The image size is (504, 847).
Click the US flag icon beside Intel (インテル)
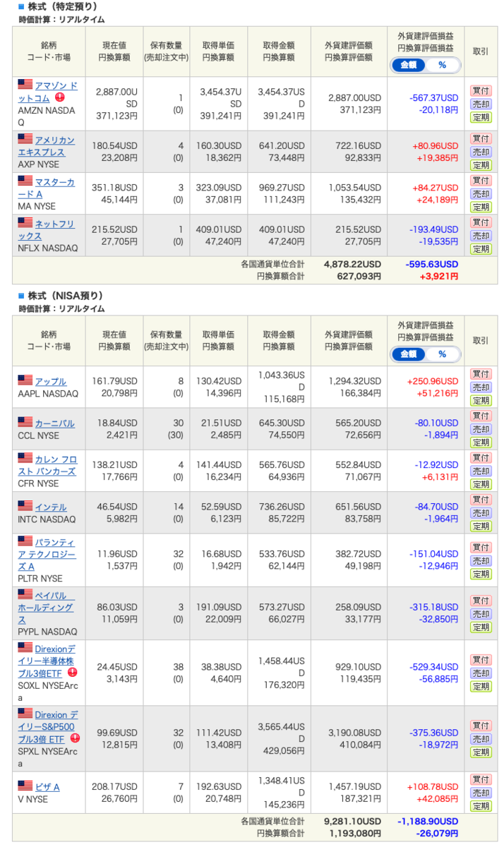tap(25, 505)
